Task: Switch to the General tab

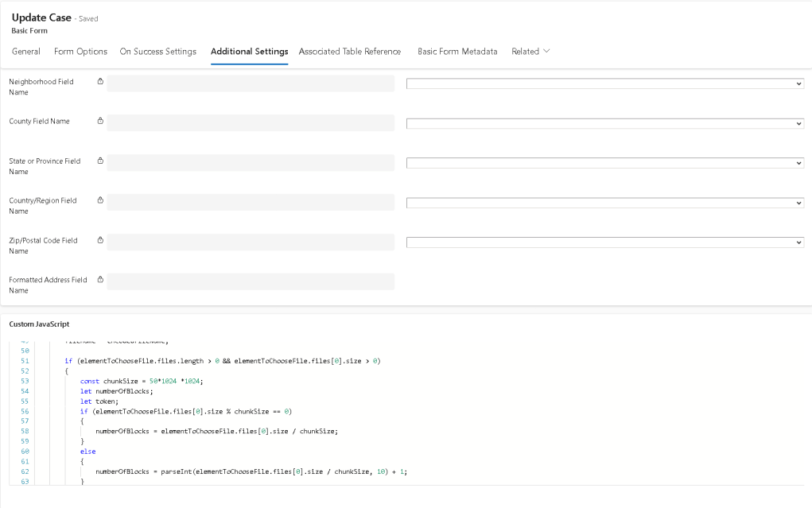Action: coord(25,51)
